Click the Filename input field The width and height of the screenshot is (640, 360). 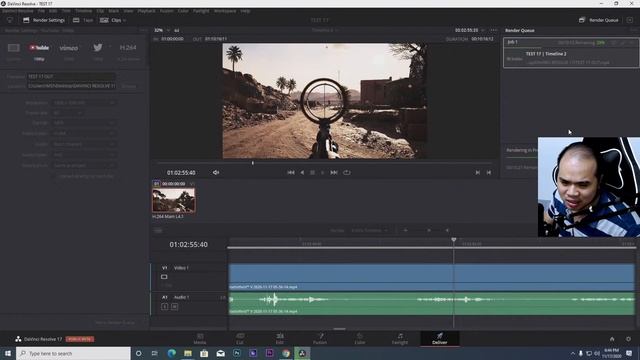71,76
